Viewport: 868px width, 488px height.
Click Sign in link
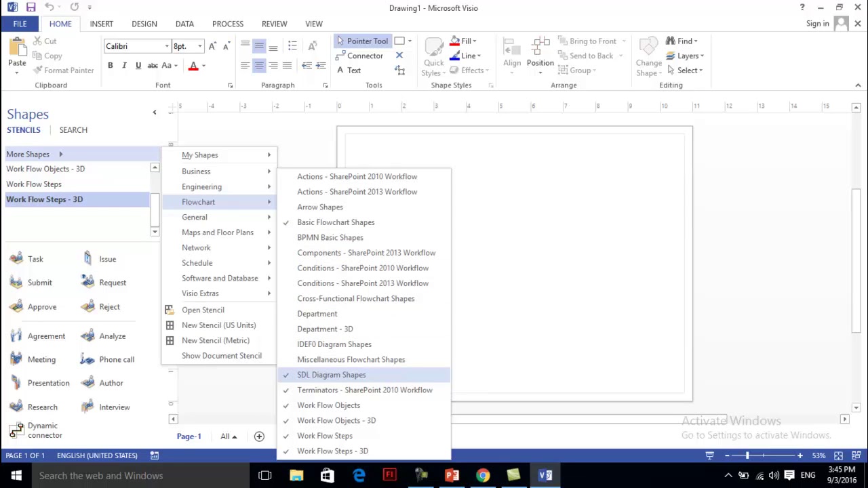click(x=817, y=24)
